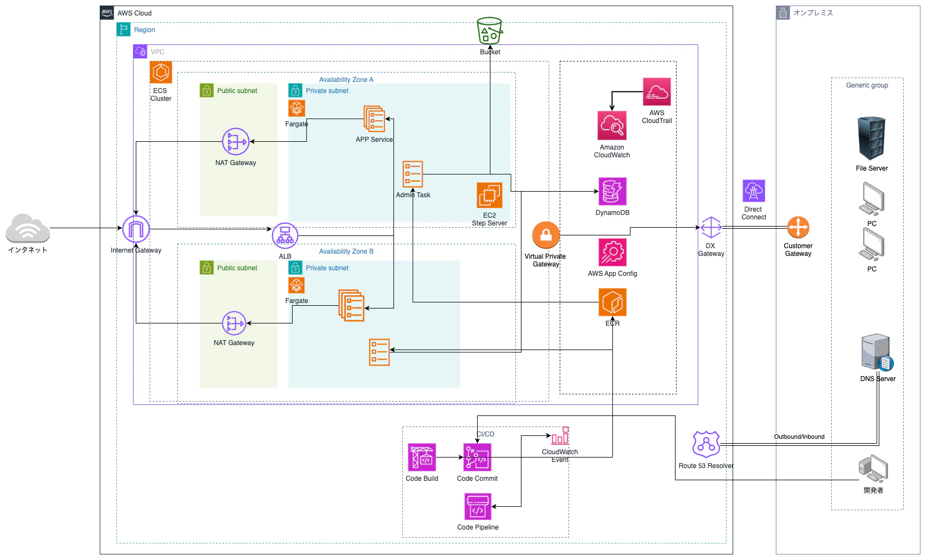Click the Public subnet lock icon in Zone A
The height and width of the screenshot is (560, 926).
207,90
